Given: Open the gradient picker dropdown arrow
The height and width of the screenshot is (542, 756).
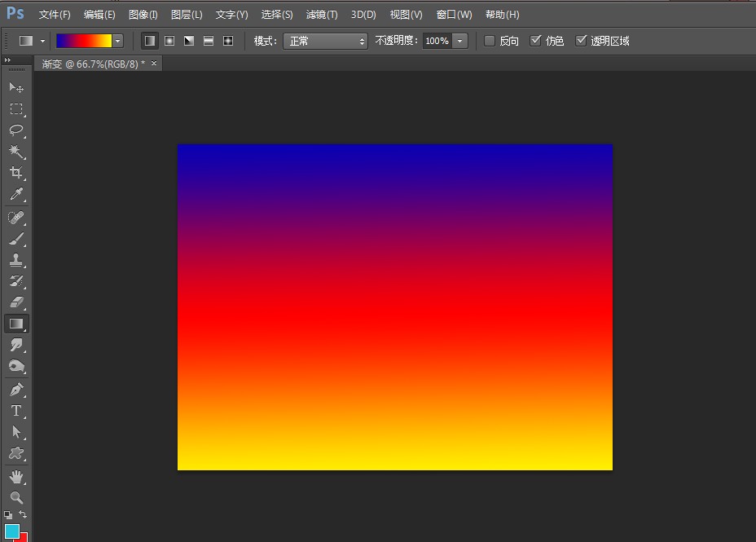Looking at the screenshot, I should (117, 41).
